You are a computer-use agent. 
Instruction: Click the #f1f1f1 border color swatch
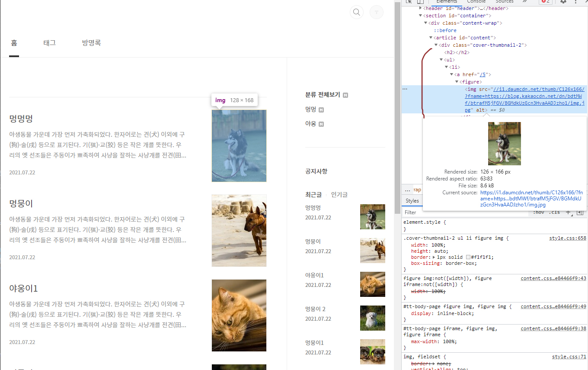[x=468, y=257]
